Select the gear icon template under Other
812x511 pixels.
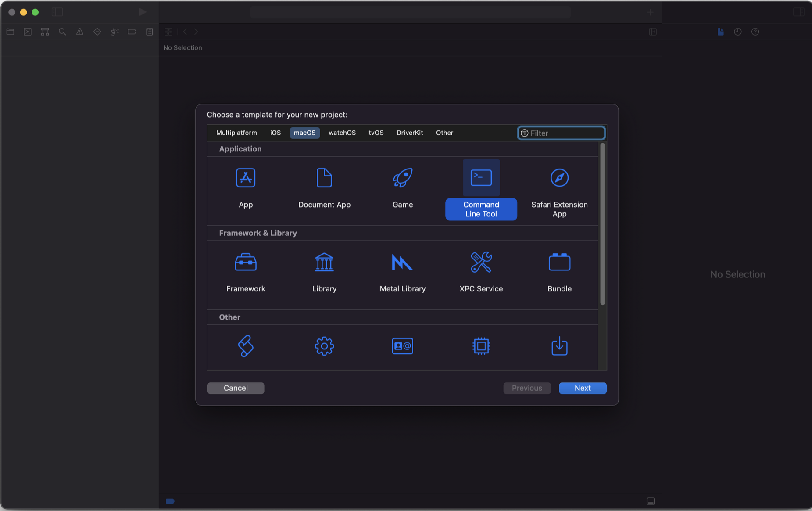tap(324, 346)
